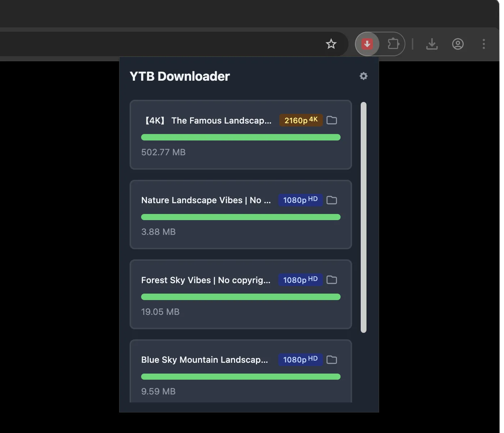Click the 2160p 4K quality badge

[301, 120]
